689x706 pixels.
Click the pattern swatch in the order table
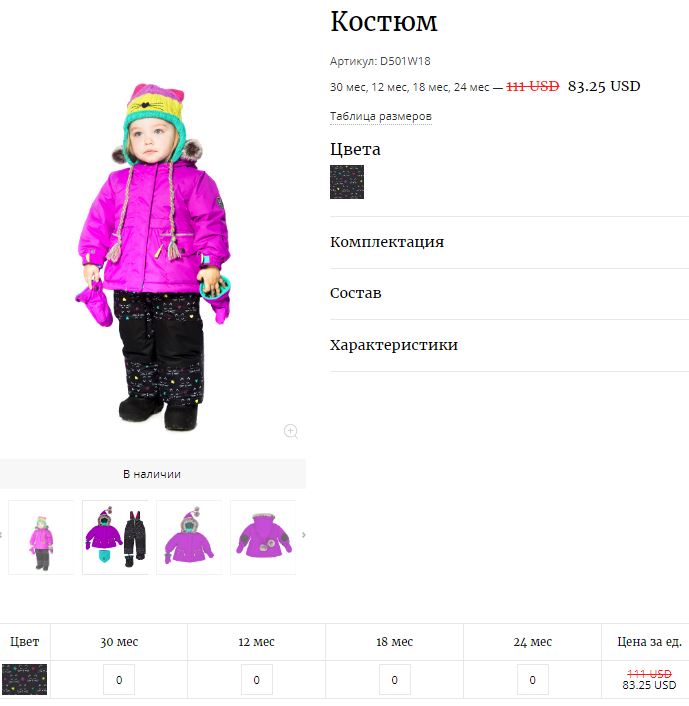pos(24,679)
